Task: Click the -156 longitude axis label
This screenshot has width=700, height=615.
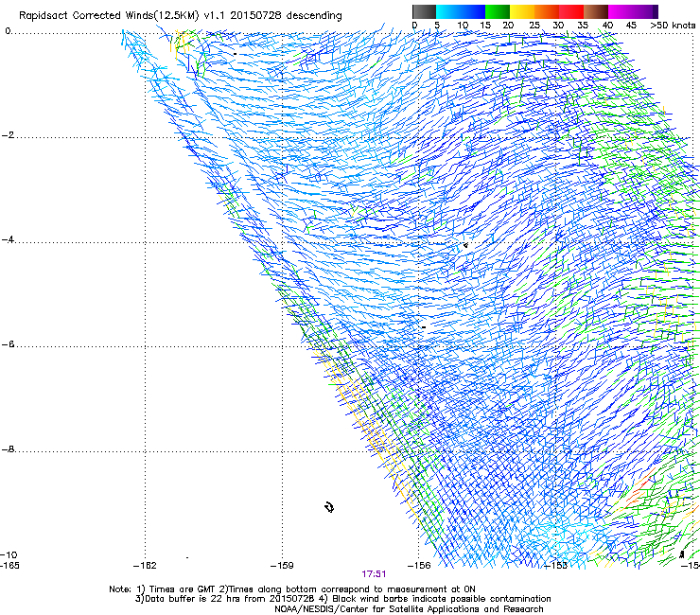Action: (x=419, y=566)
